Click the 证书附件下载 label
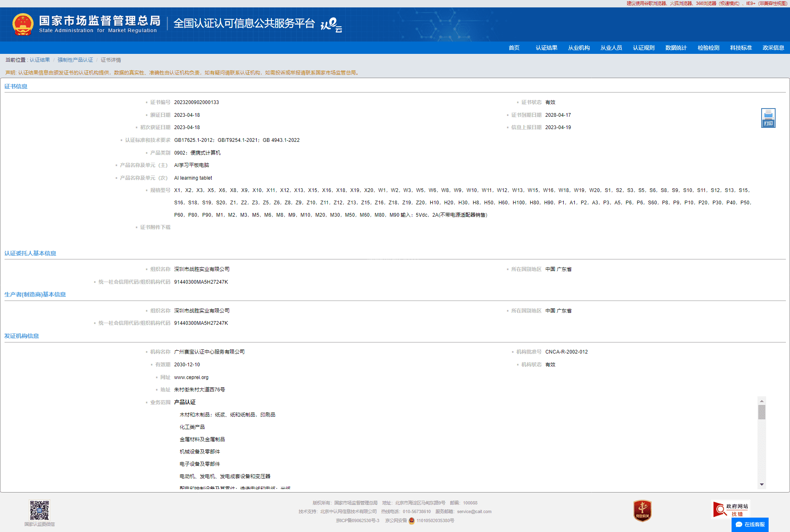Image resolution: width=790 pixels, height=532 pixels. point(155,227)
